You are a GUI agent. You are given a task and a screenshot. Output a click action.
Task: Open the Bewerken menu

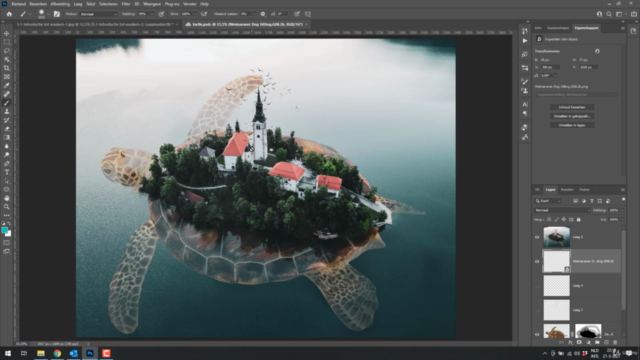click(x=38, y=4)
